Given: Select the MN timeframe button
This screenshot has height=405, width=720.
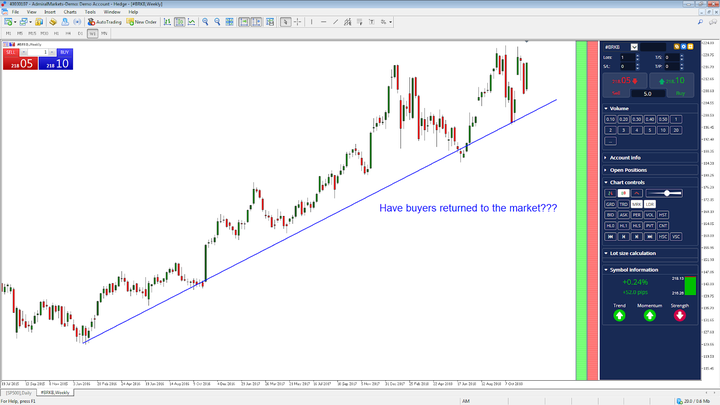Looking at the screenshot, I should point(105,33).
